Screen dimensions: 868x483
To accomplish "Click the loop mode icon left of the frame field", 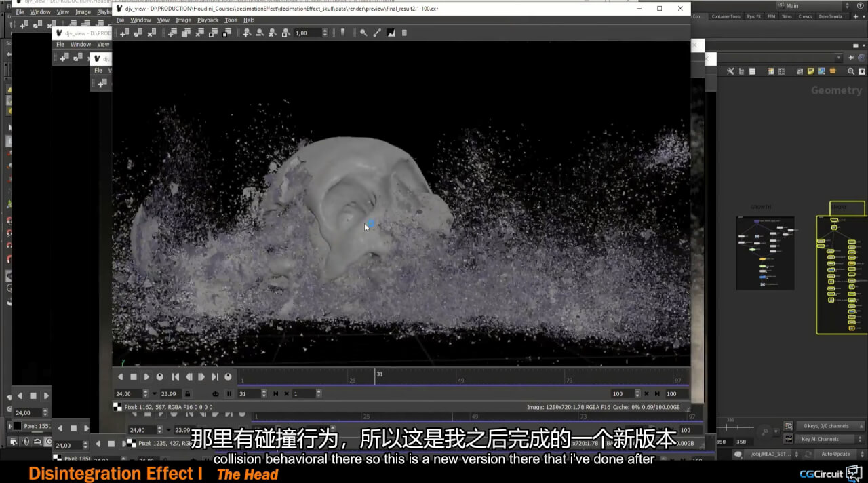I will pyautogui.click(x=216, y=393).
